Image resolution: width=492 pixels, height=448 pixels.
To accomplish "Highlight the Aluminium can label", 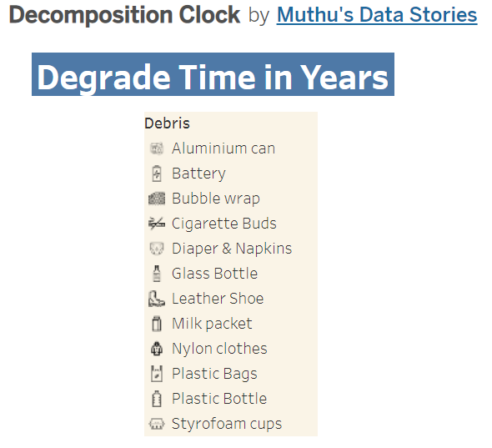I will [x=223, y=148].
